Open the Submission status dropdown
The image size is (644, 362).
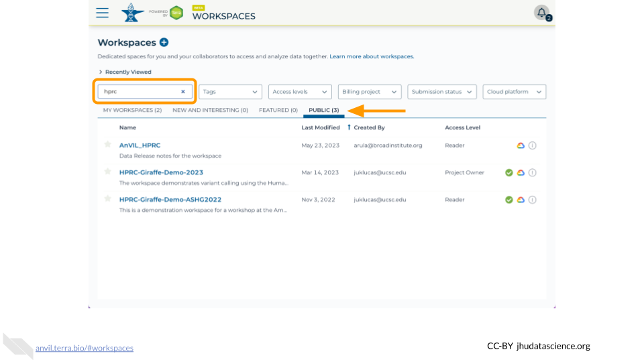[x=442, y=92]
